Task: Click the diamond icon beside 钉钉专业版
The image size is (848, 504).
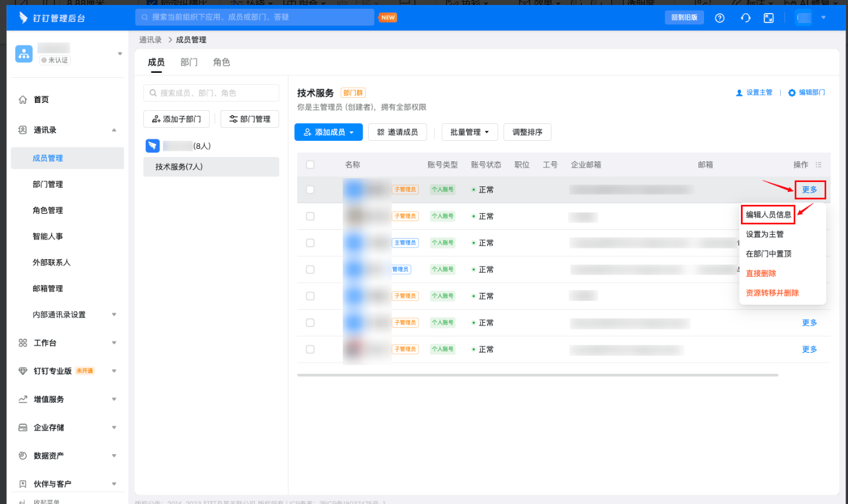Action: click(x=23, y=371)
